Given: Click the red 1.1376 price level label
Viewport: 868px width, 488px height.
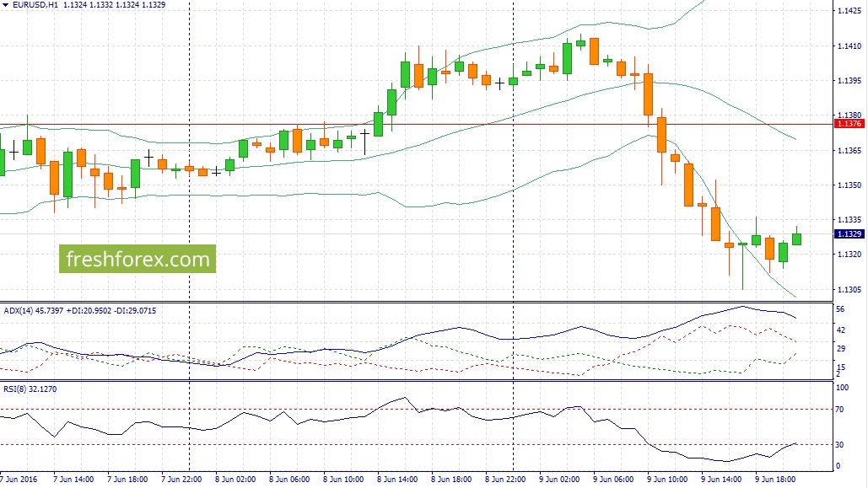Looking at the screenshot, I should 849,124.
